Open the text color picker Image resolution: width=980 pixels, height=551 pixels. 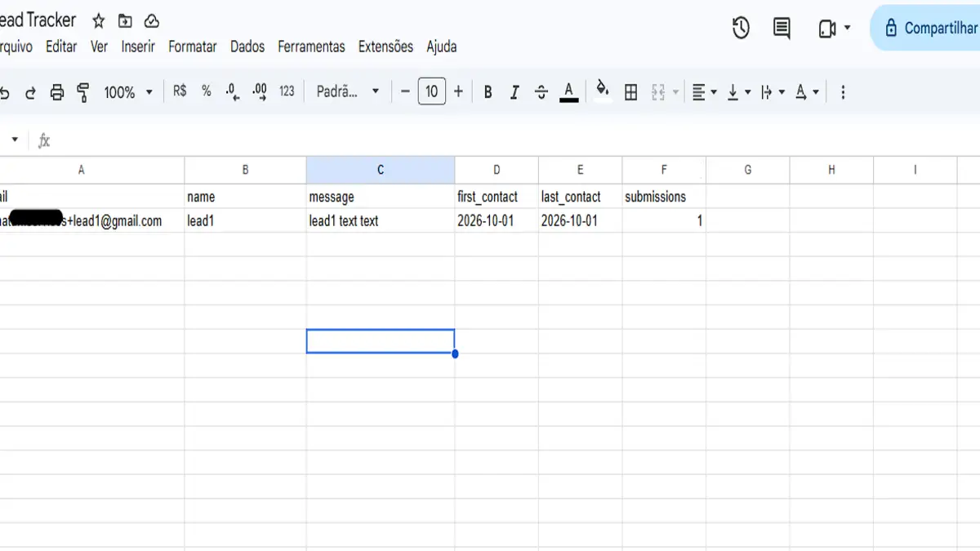tap(569, 92)
